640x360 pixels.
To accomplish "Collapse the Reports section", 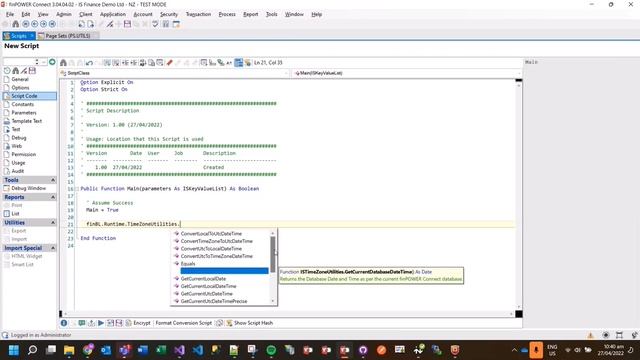I will [x=53, y=197].
